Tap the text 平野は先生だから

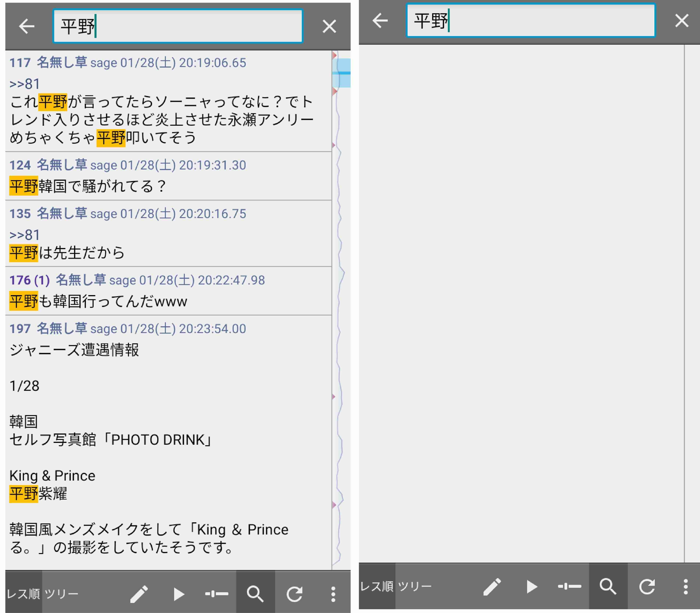(x=67, y=253)
